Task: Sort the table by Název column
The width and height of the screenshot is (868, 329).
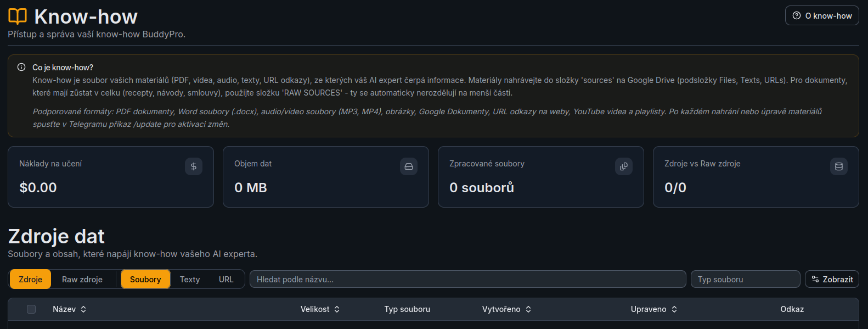Action: point(70,309)
